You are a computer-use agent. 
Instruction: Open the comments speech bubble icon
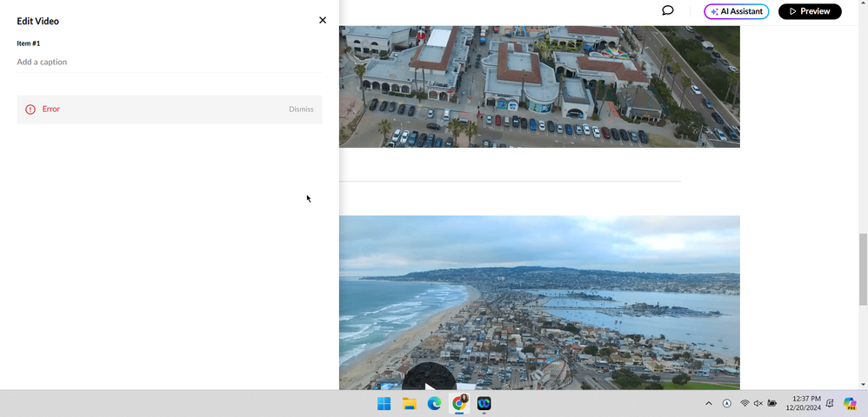coord(668,11)
